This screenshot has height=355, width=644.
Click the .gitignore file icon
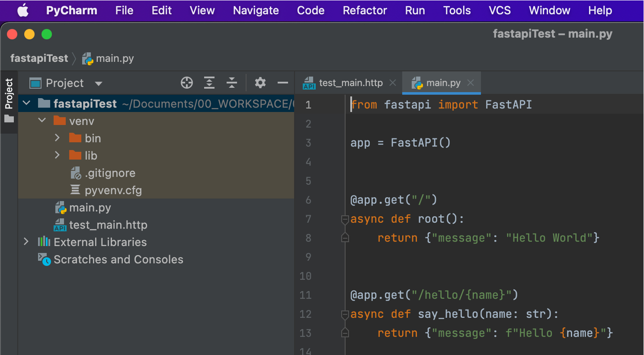click(76, 173)
